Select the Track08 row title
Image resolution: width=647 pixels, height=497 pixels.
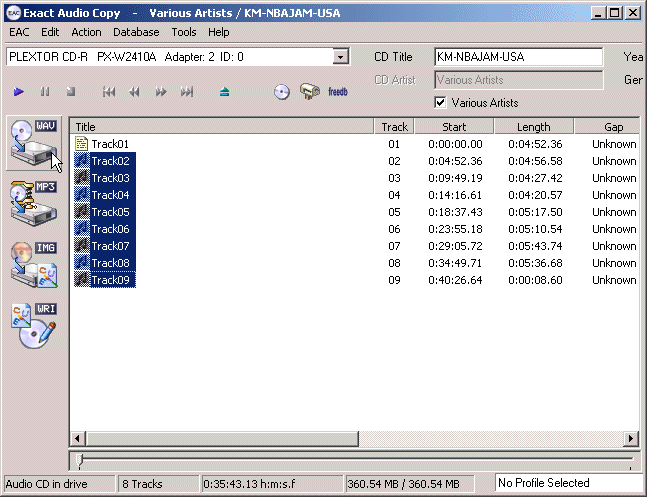(111, 263)
